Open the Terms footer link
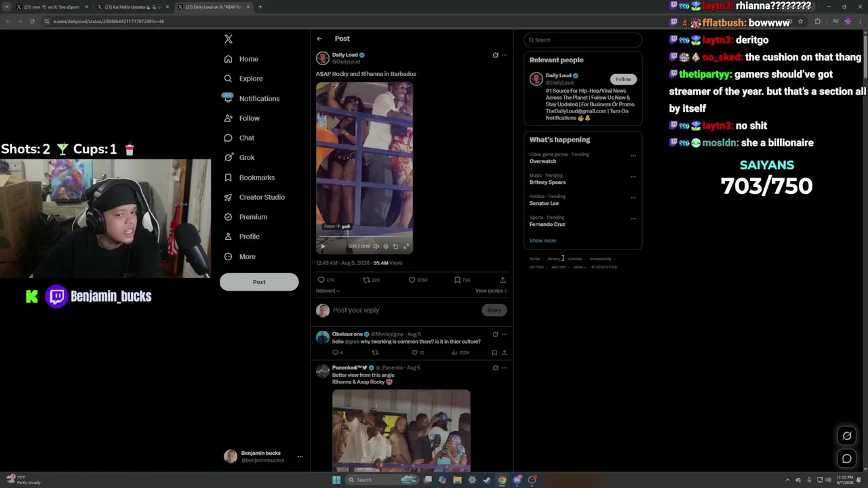 534,259
